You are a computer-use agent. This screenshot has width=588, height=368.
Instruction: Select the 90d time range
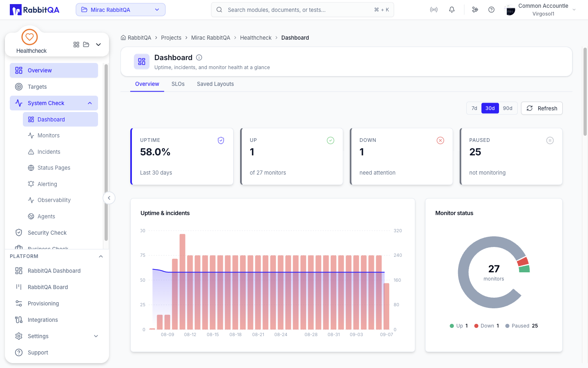pyautogui.click(x=508, y=108)
